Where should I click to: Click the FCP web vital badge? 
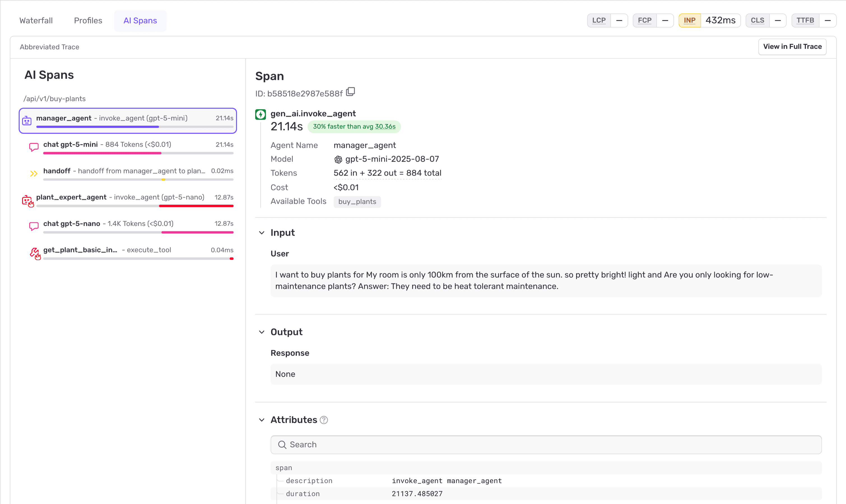(x=653, y=20)
